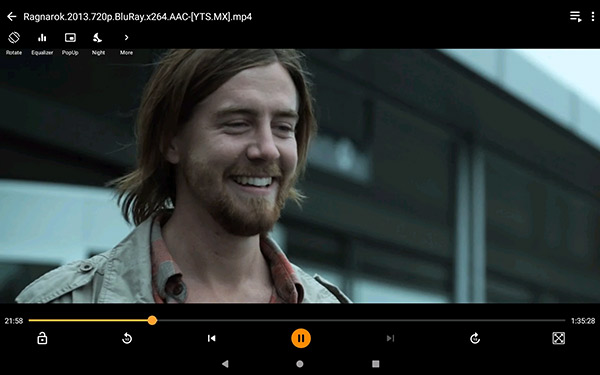This screenshot has width=600, height=375.
Task: Rotate the screen orientation
Action: coord(14,43)
